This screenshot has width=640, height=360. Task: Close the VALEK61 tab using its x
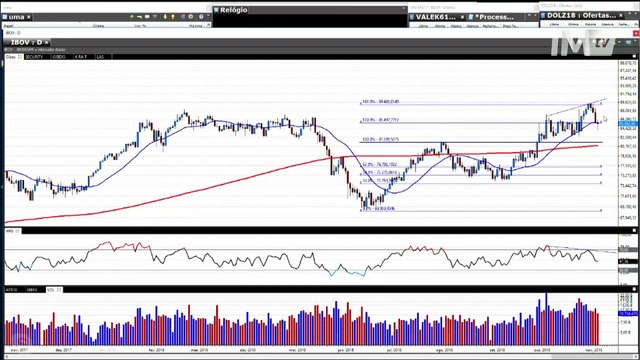[462, 17]
